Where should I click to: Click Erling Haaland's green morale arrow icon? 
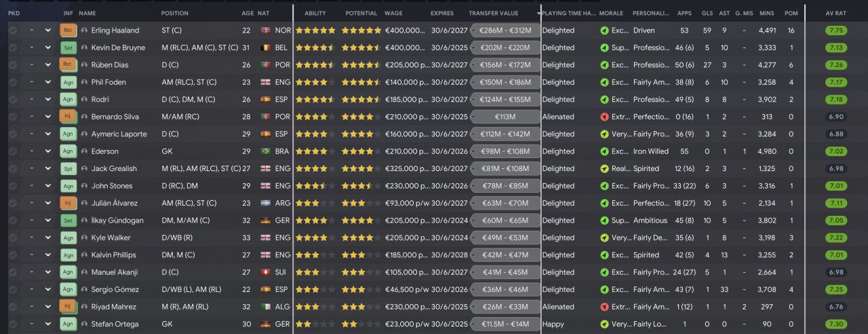click(x=604, y=31)
